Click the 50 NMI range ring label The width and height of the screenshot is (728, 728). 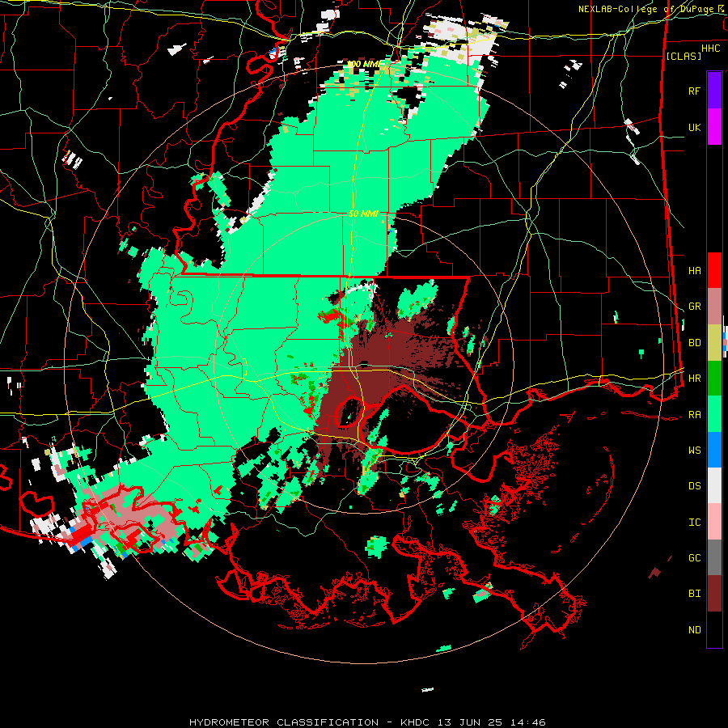tap(363, 214)
